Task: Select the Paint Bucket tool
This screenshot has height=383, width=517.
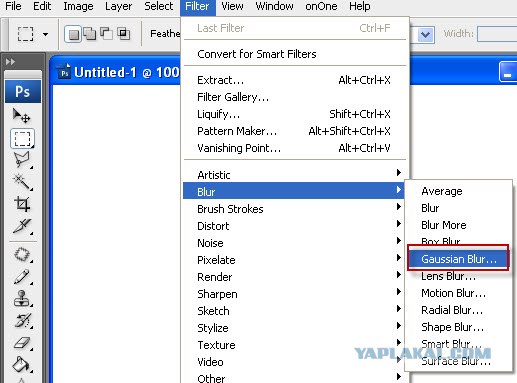Action: click(x=22, y=364)
